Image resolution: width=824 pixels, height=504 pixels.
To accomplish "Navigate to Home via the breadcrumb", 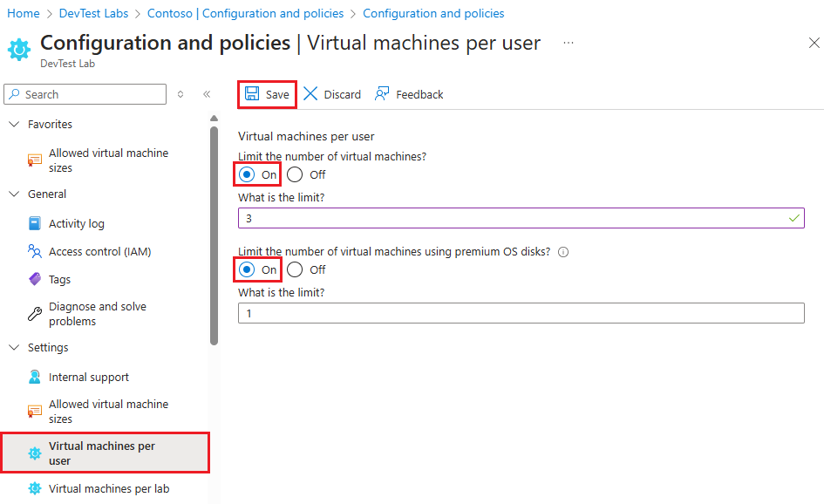I will pyautogui.click(x=23, y=13).
